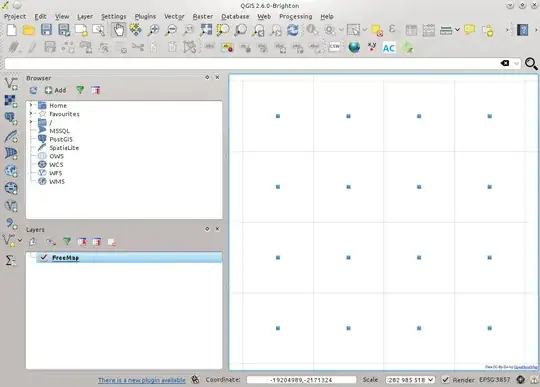Create a new project with the blank page icon
The width and height of the screenshot is (540, 387).
(x=12, y=30)
